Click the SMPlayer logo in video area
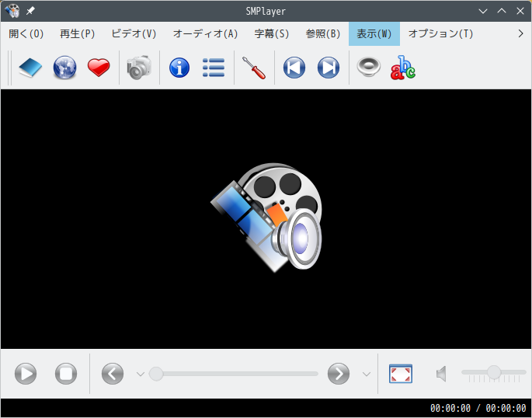The height and width of the screenshot is (418, 532). coord(266,218)
